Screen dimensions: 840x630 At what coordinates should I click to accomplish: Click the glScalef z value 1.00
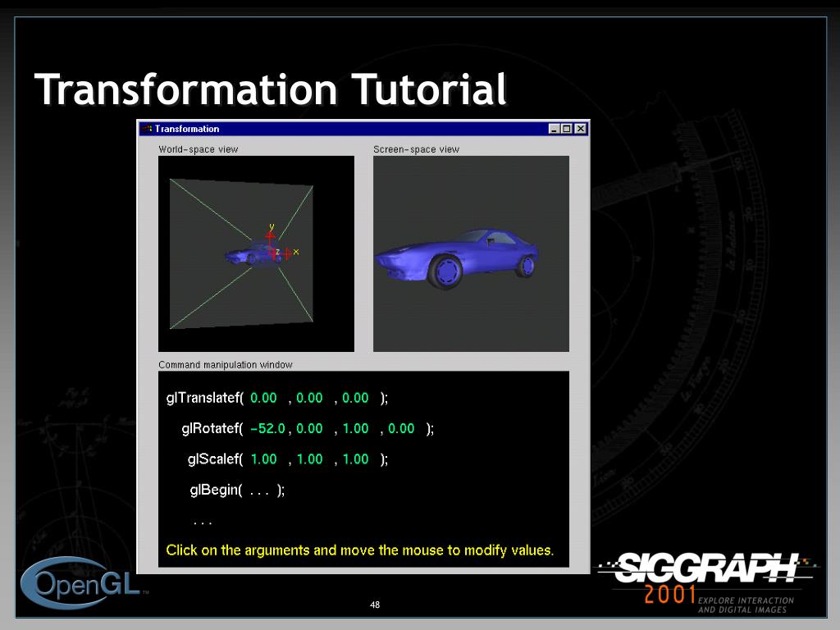[x=356, y=459]
